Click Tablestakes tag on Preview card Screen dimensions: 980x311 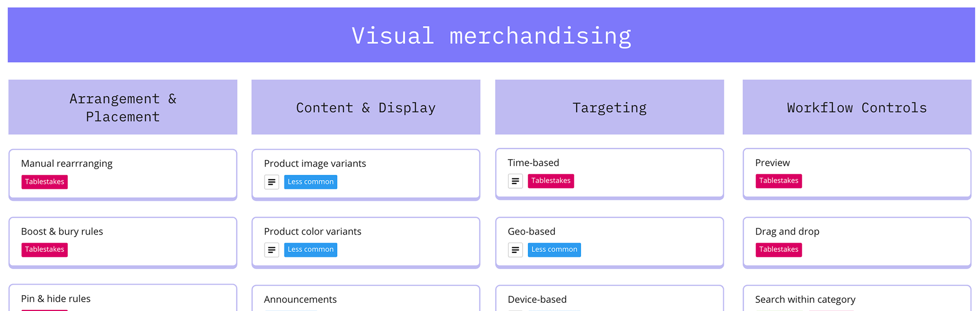(x=778, y=181)
